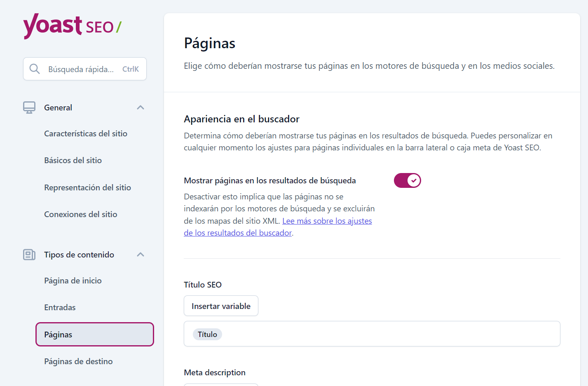This screenshot has height=386, width=588.
Task: Collapse the Tipos de contenido chevron
Action: coord(141,255)
